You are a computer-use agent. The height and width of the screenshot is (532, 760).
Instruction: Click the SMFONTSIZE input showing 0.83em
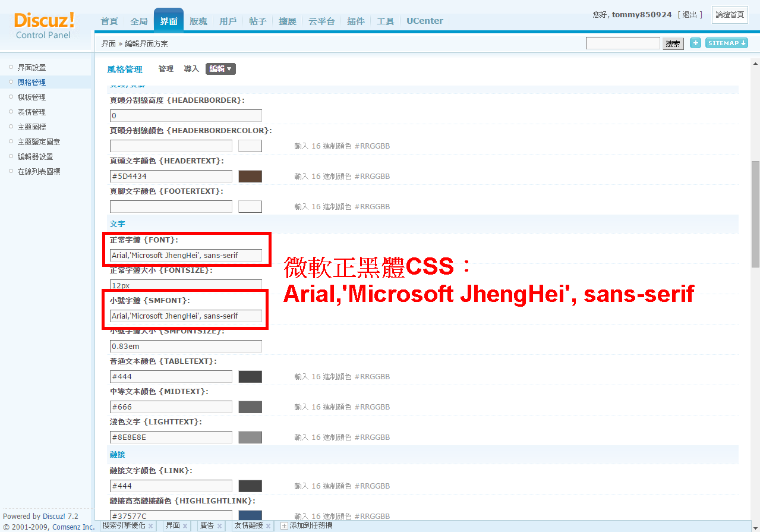(186, 346)
